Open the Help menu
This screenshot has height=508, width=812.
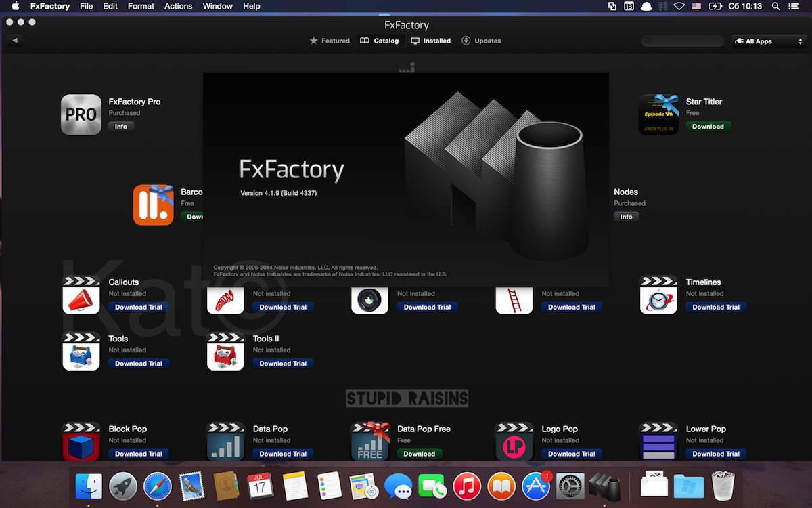pyautogui.click(x=252, y=6)
